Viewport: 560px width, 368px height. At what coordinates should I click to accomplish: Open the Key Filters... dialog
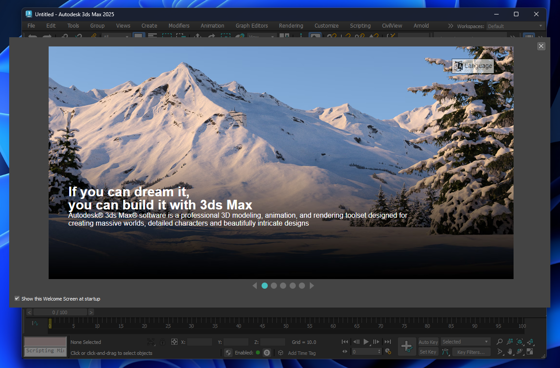tap(471, 352)
